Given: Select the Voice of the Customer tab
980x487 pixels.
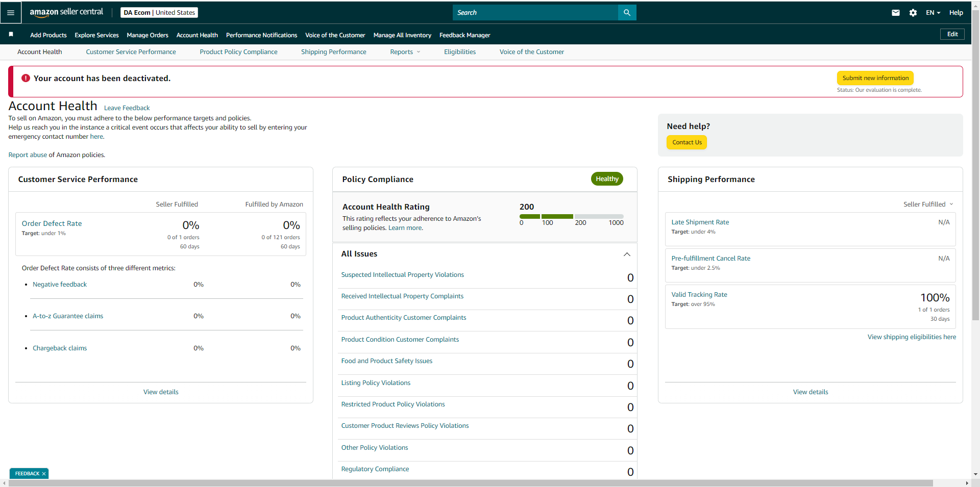Looking at the screenshot, I should [x=532, y=52].
